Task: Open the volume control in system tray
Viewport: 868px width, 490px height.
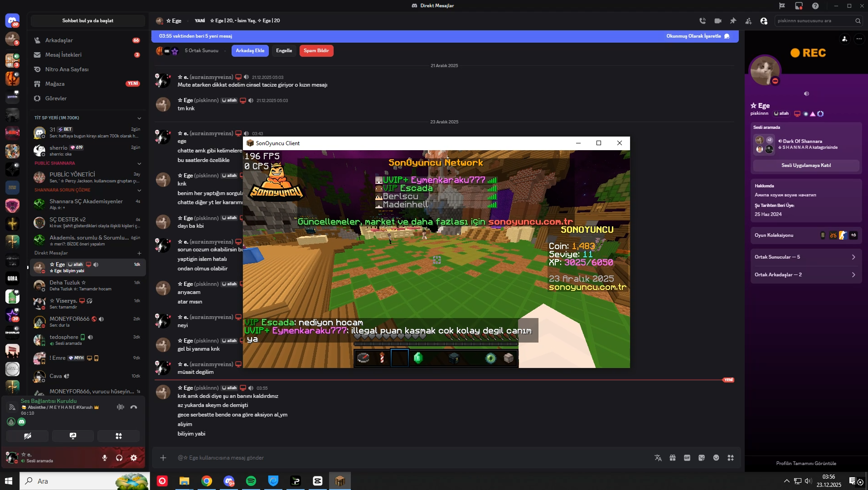Action: click(x=808, y=481)
